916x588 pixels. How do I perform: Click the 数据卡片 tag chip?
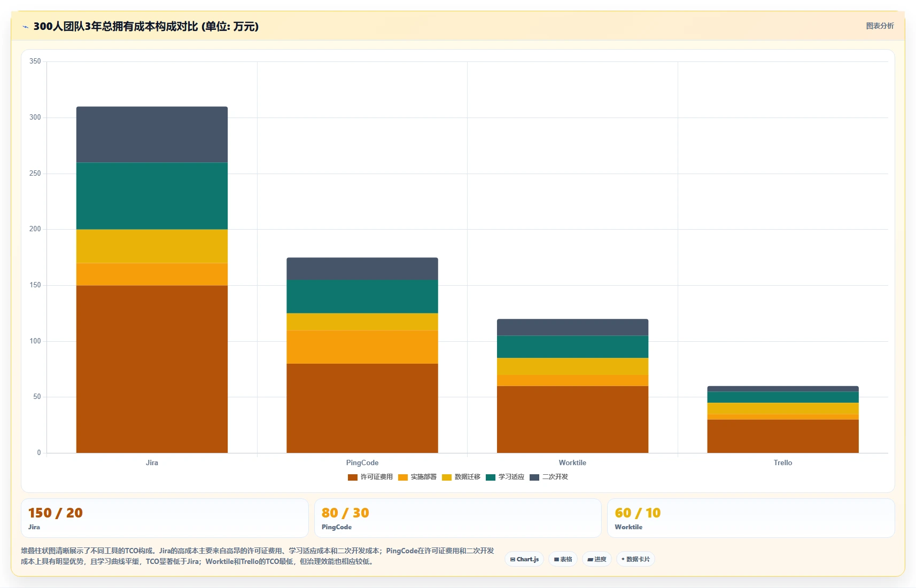[635, 559]
